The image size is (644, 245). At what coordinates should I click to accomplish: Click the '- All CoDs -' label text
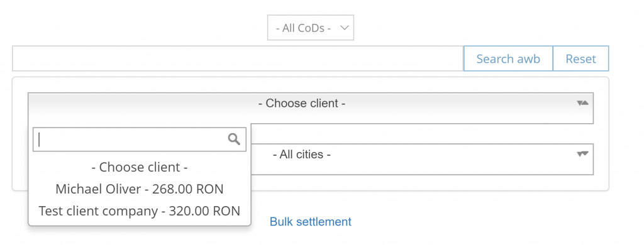[x=304, y=28]
